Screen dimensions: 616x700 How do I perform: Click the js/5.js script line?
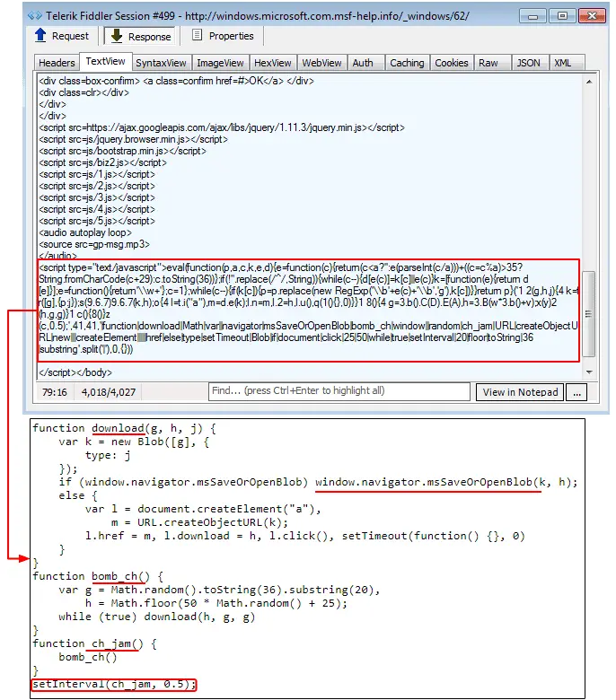(97, 221)
